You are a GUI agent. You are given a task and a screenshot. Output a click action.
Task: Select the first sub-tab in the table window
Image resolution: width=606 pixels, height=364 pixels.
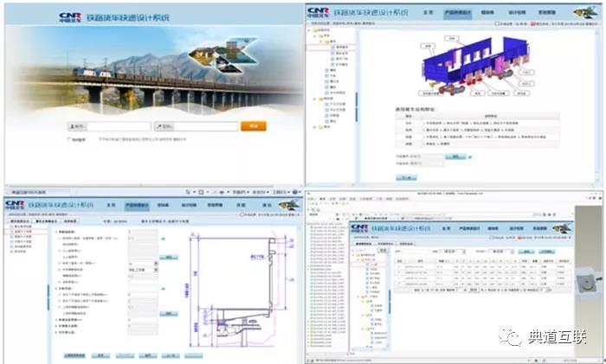click(364, 244)
